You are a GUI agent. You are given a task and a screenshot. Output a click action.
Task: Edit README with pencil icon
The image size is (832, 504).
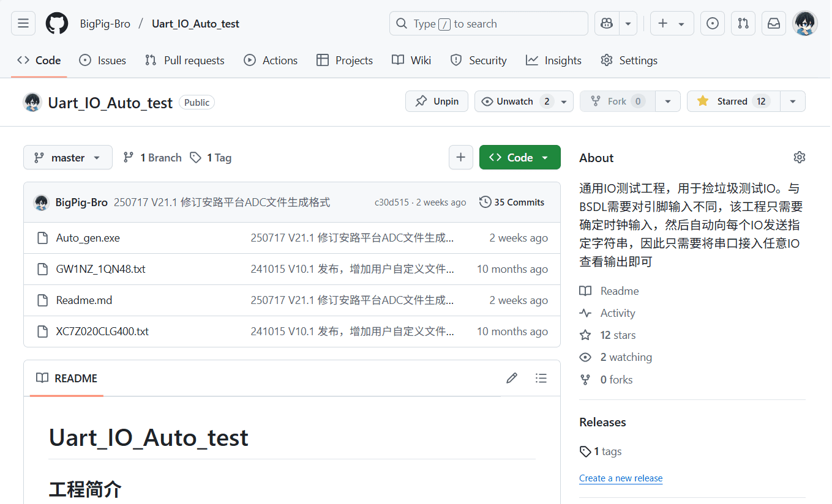pos(512,378)
